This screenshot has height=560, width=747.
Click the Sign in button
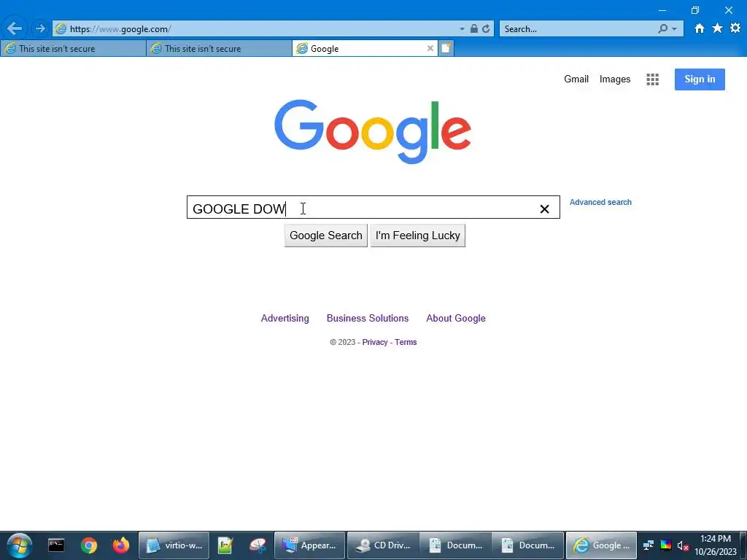(700, 79)
